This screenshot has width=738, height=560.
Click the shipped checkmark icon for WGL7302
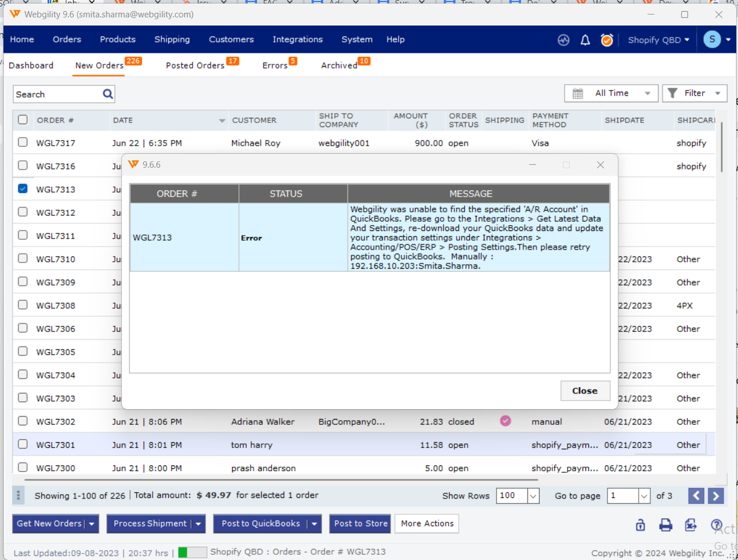(x=505, y=421)
